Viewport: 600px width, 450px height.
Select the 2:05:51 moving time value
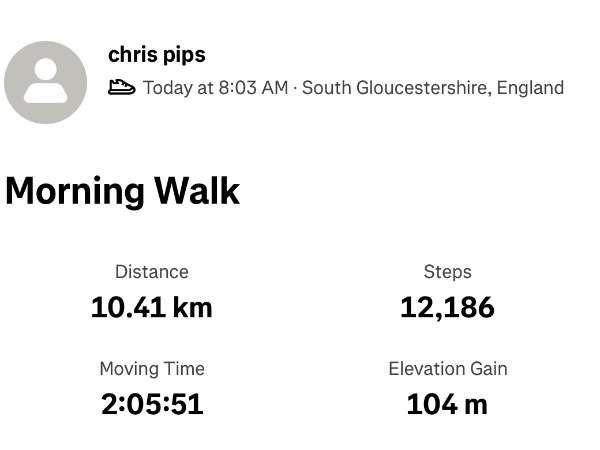[x=151, y=404]
